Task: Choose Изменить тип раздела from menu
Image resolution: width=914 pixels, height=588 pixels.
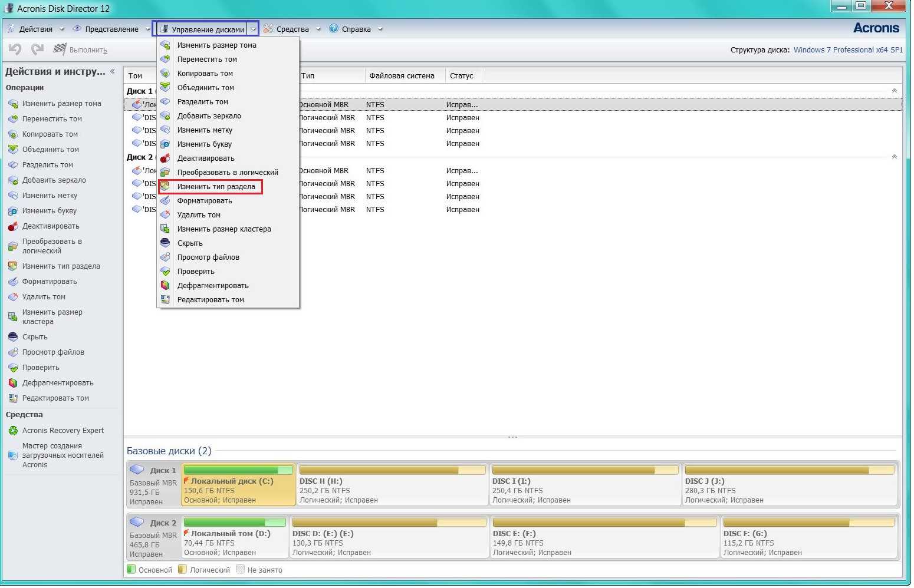Action: [x=216, y=187]
